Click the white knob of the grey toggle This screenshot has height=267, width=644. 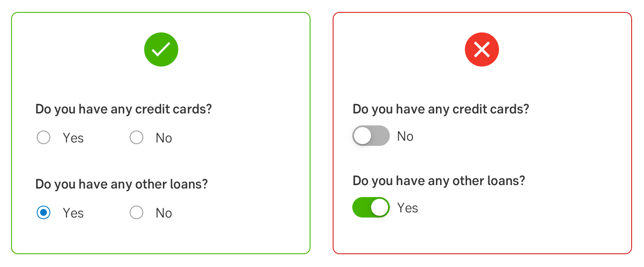click(x=363, y=136)
